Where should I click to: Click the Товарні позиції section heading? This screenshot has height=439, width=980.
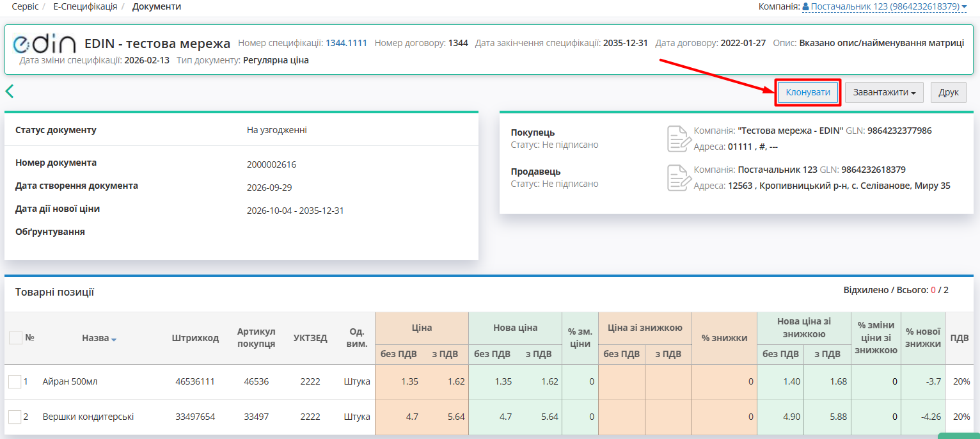(55, 292)
